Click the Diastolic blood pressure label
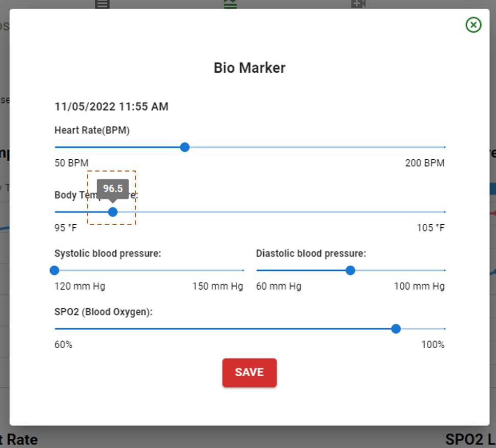Image resolution: width=496 pixels, height=448 pixels. [x=311, y=253]
